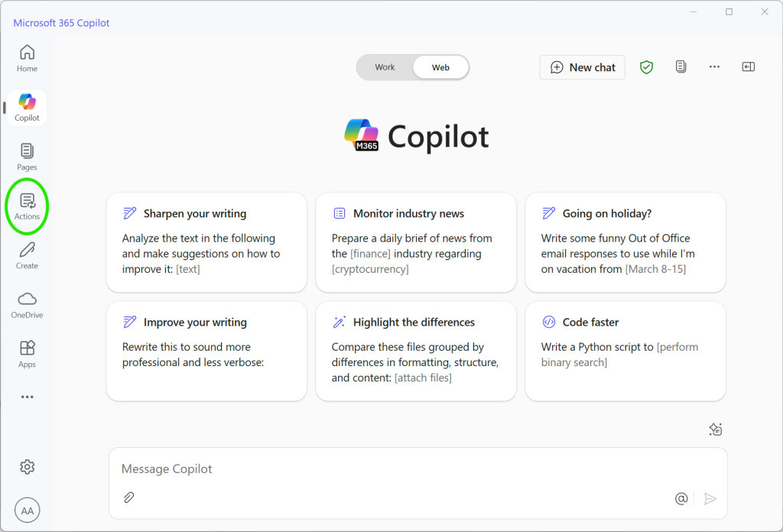Select the Going on holiday prompt card

(625, 242)
